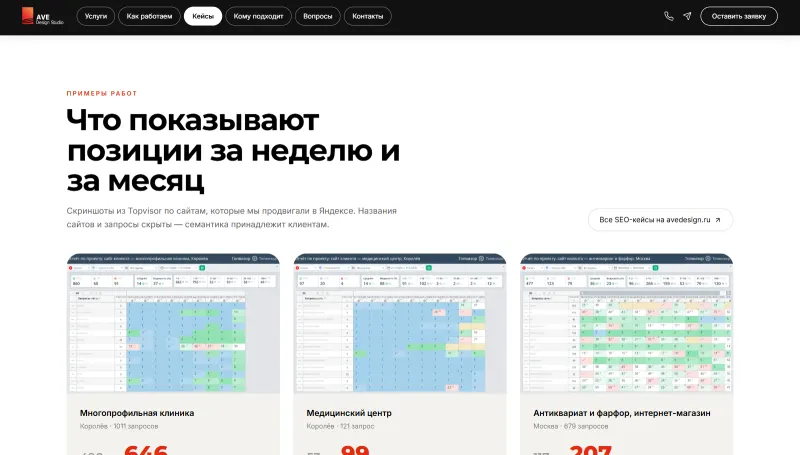
Task: Click Антиквариат и фарфор, интернет-магазин title
Action: point(621,413)
